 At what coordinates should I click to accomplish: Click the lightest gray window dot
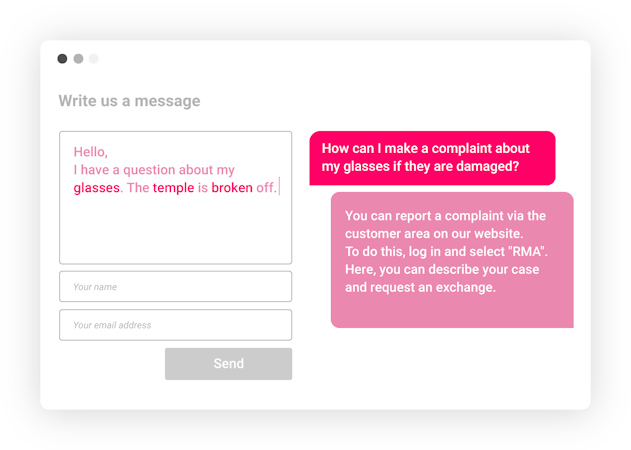(94, 59)
